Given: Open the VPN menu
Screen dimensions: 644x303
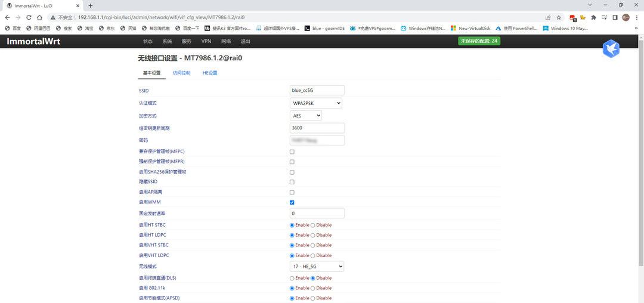Looking at the screenshot, I should click(206, 41).
